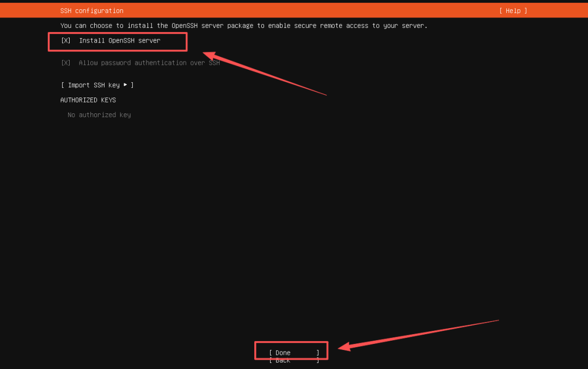Go Back to the previous installer screen
The width and height of the screenshot is (588, 369).
(x=283, y=361)
